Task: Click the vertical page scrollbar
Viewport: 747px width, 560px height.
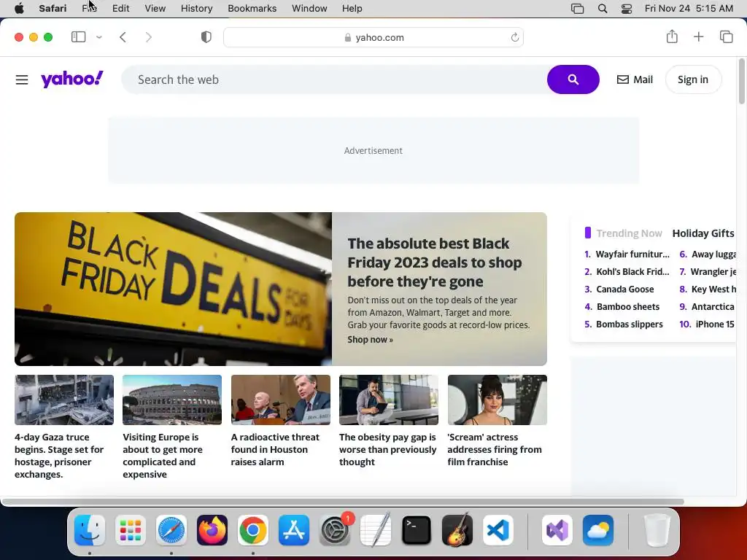Action: pos(741,81)
